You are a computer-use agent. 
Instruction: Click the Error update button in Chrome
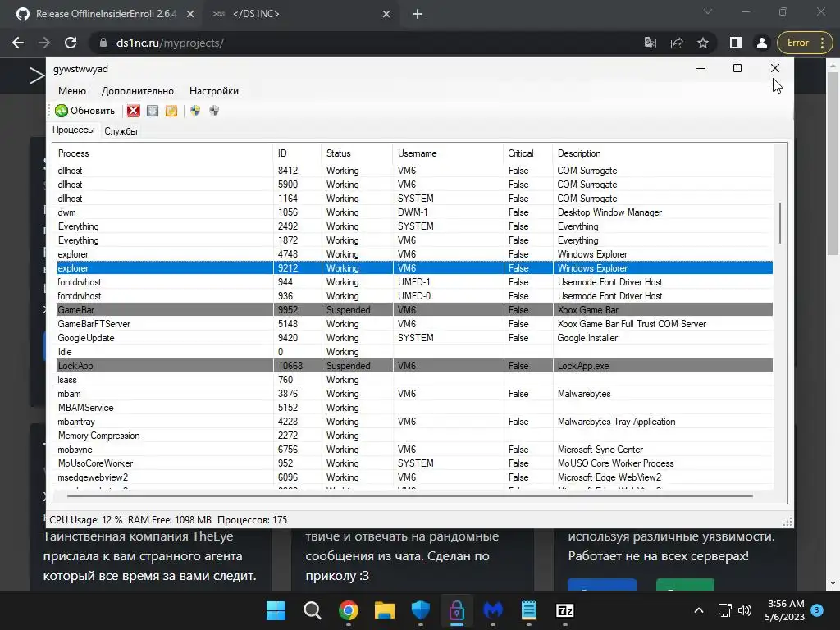click(x=804, y=43)
